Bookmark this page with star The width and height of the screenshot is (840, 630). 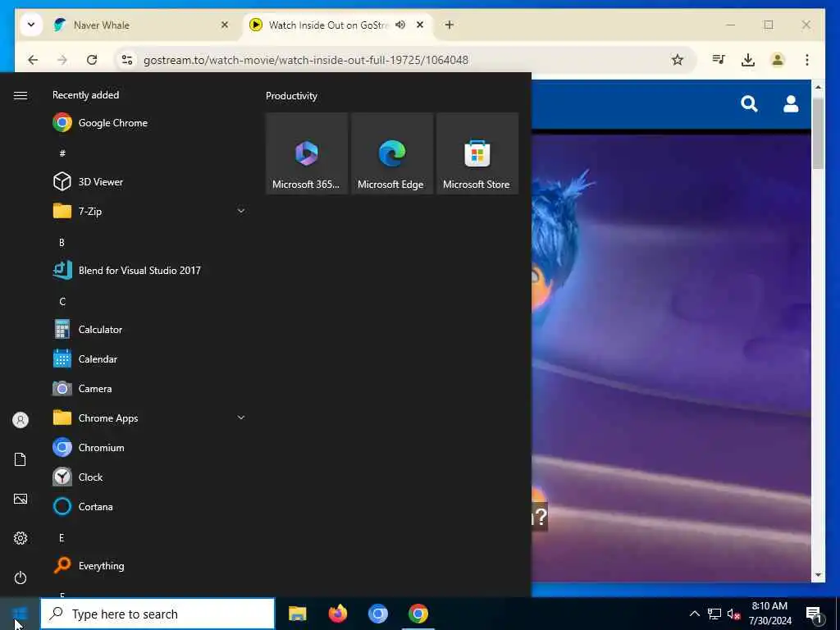(x=678, y=60)
